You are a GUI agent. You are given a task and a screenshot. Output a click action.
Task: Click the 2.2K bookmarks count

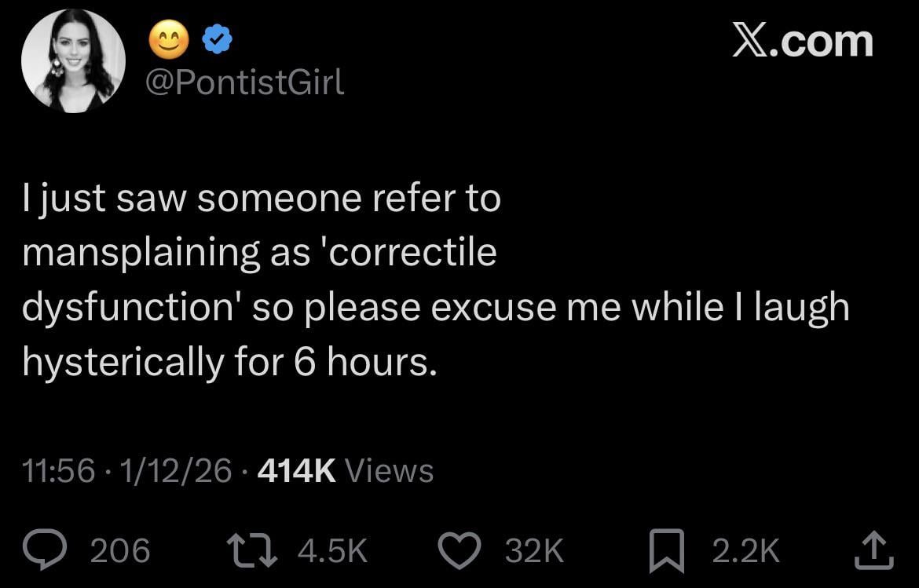745,550
